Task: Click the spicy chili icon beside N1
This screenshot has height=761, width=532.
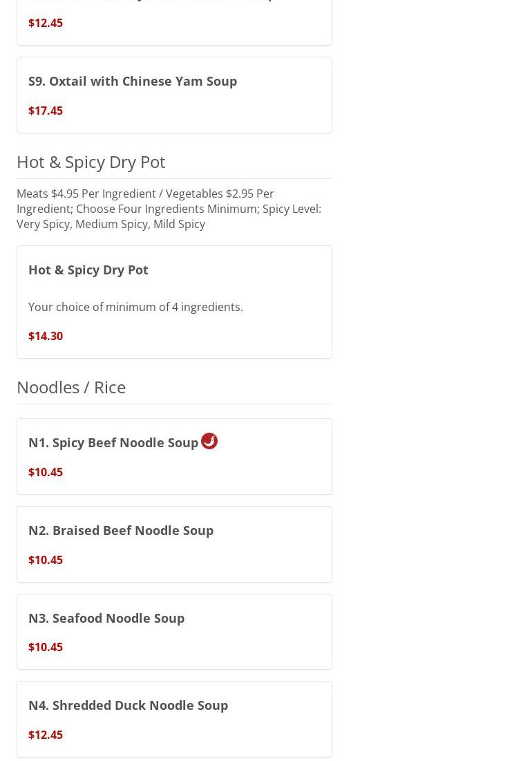Action: [209, 441]
